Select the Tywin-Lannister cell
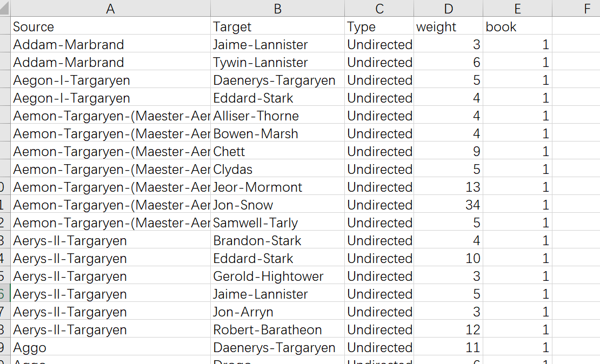 (278, 62)
